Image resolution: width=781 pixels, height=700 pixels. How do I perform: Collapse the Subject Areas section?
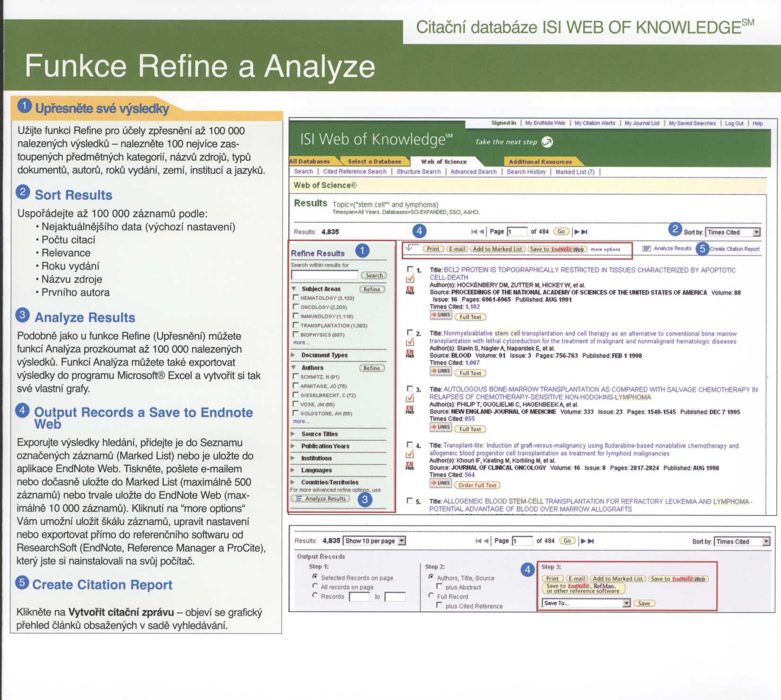tap(294, 289)
